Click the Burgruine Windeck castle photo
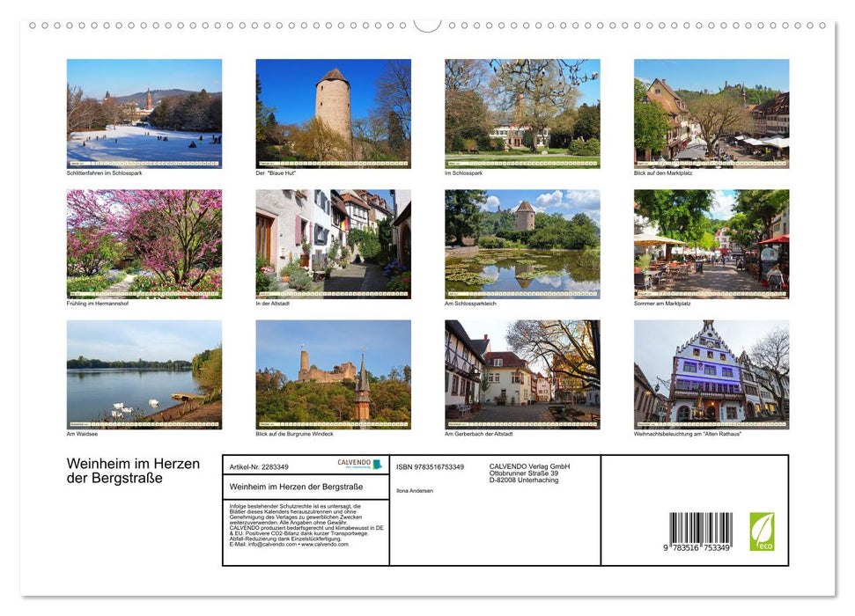 [333, 375]
